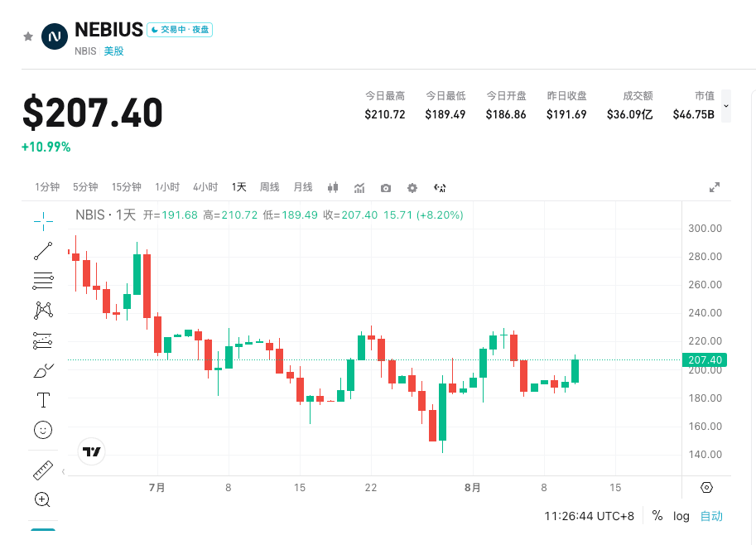Expand the quote stats dropdown arrow
Image resolution: width=756 pixels, height=545 pixels.
click(x=726, y=106)
